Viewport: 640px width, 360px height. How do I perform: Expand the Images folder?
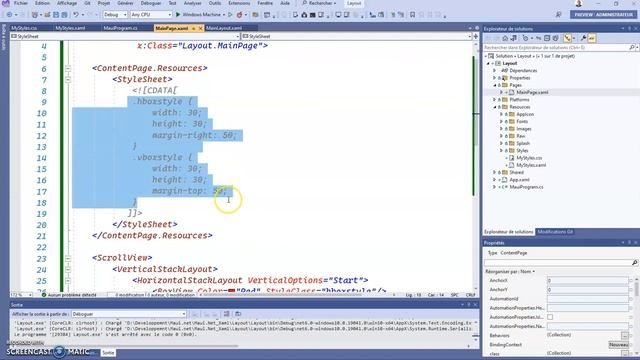[x=502, y=129]
